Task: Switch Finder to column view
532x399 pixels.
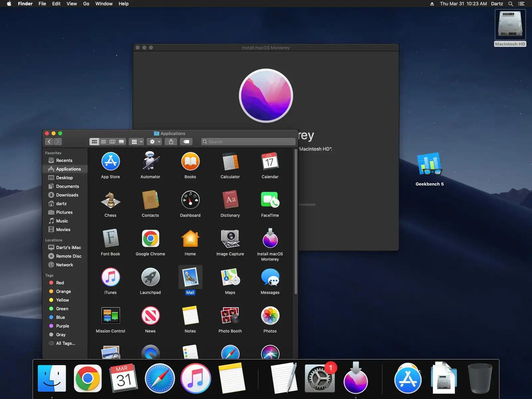Action: pos(112,142)
